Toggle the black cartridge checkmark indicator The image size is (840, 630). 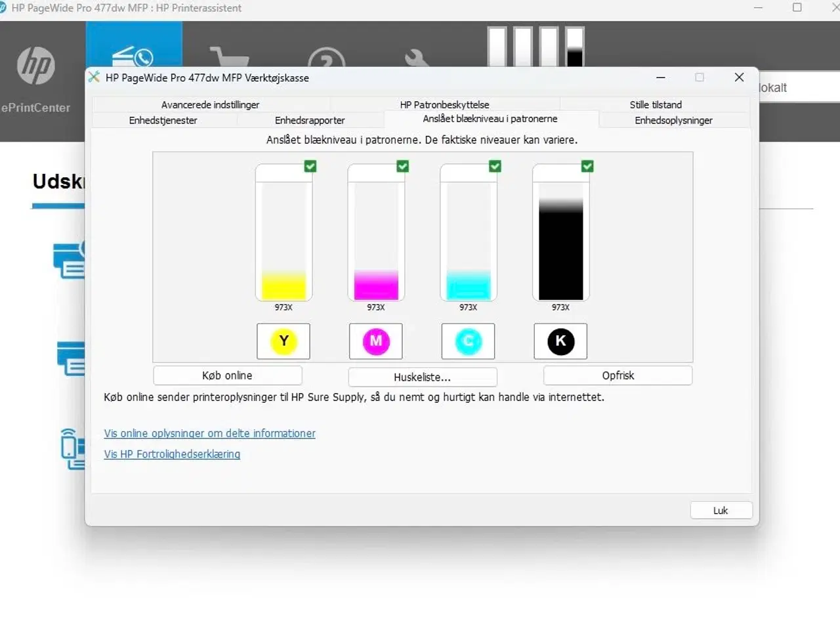[587, 167]
